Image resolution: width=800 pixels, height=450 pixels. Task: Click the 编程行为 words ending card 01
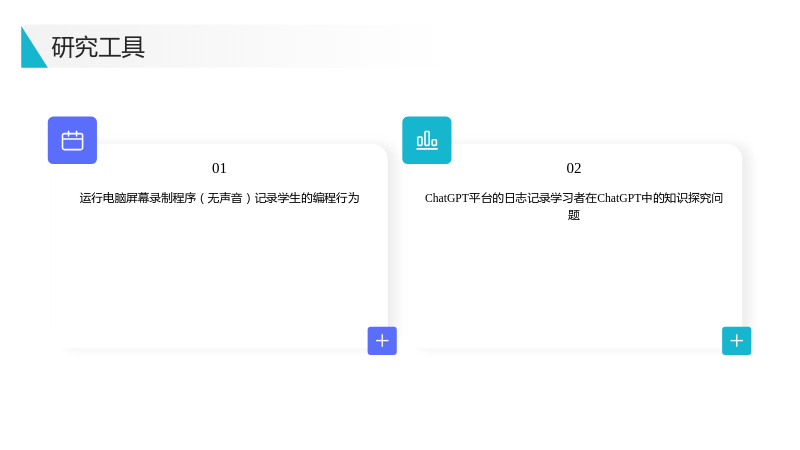pos(336,198)
